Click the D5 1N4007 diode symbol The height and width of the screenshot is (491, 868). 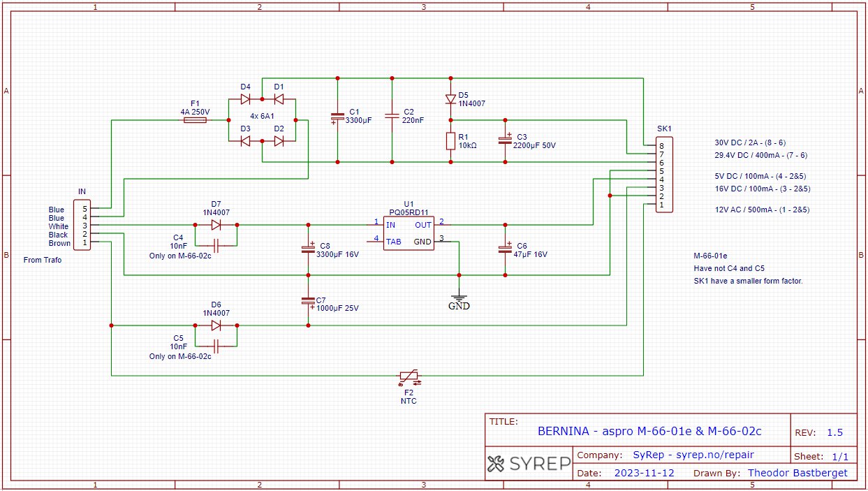(451, 99)
